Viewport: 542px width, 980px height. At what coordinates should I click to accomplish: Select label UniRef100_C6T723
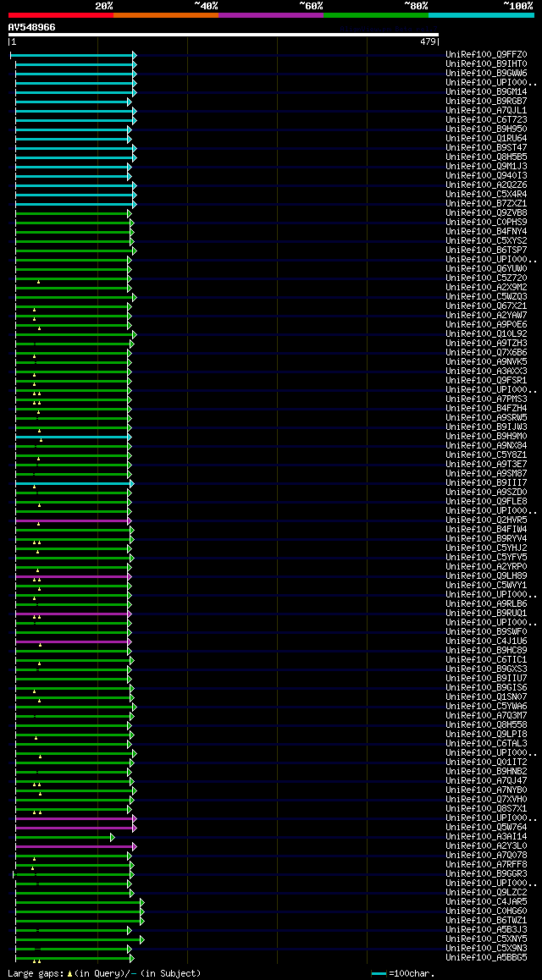pos(486,120)
